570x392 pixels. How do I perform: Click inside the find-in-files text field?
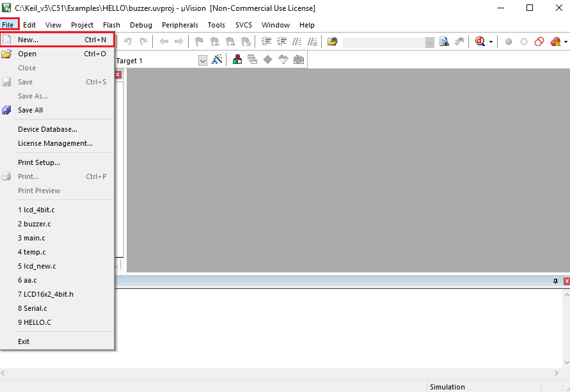click(384, 42)
